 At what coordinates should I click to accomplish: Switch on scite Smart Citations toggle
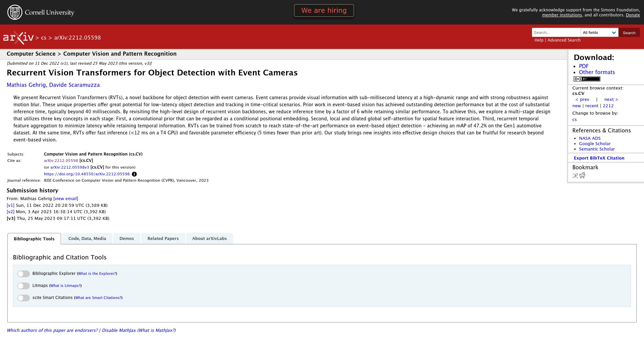tap(23, 298)
